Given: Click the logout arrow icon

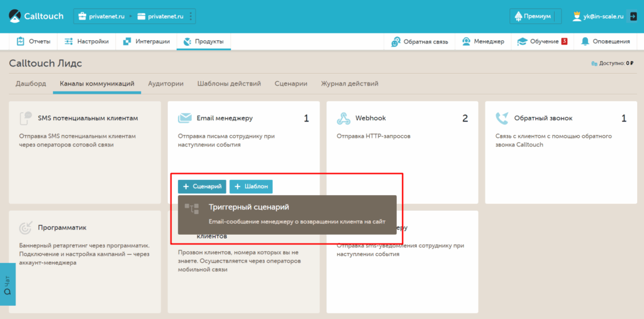Looking at the screenshot, I should coord(633,16).
